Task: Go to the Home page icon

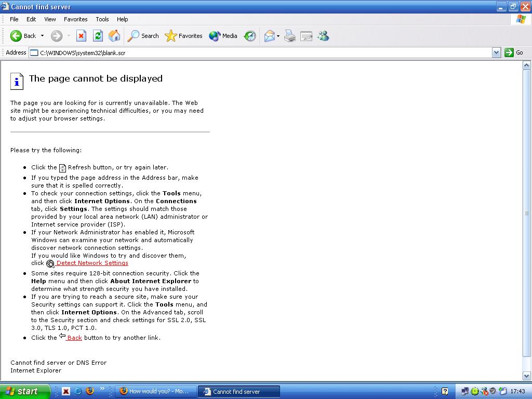Action: (114, 36)
